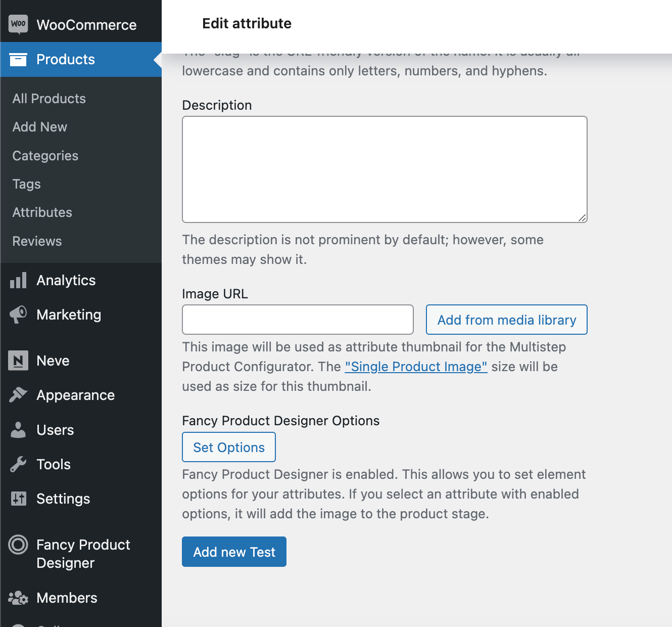Click the Image URL field label
The image size is (672, 627).
[215, 294]
